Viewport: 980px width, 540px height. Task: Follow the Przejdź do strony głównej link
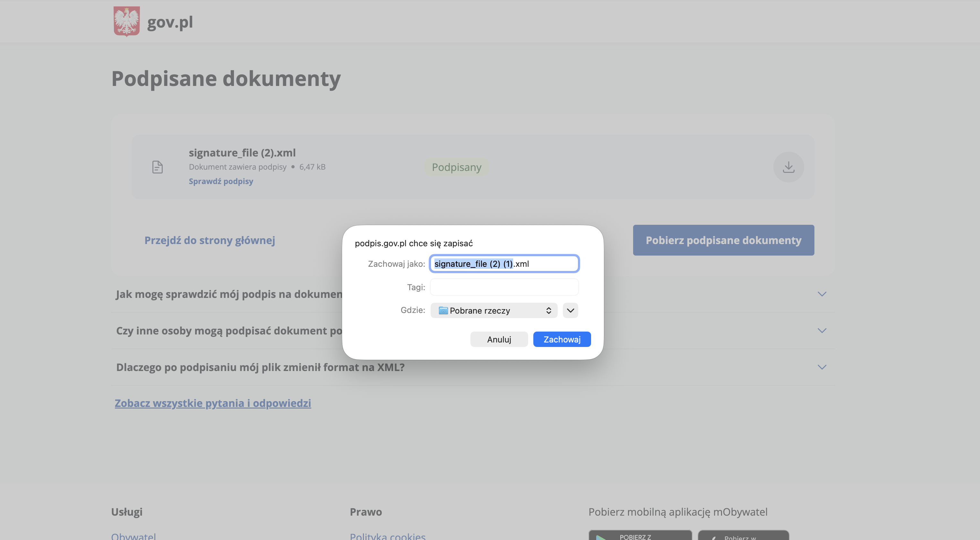[210, 240]
